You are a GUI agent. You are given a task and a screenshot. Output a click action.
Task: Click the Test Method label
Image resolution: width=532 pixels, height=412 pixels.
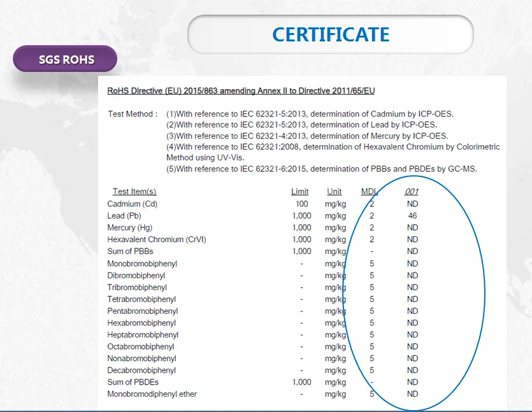tap(133, 114)
